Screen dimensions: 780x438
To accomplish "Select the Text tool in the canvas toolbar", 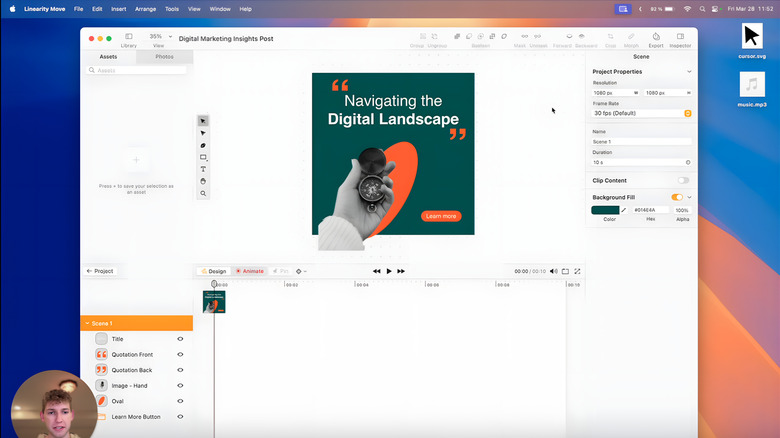I will coord(203,169).
